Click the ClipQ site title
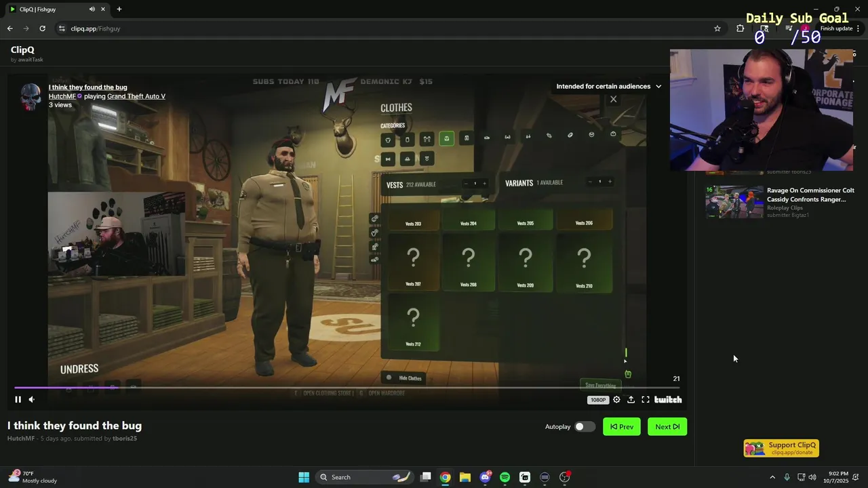This screenshot has height=488, width=868. (22, 49)
